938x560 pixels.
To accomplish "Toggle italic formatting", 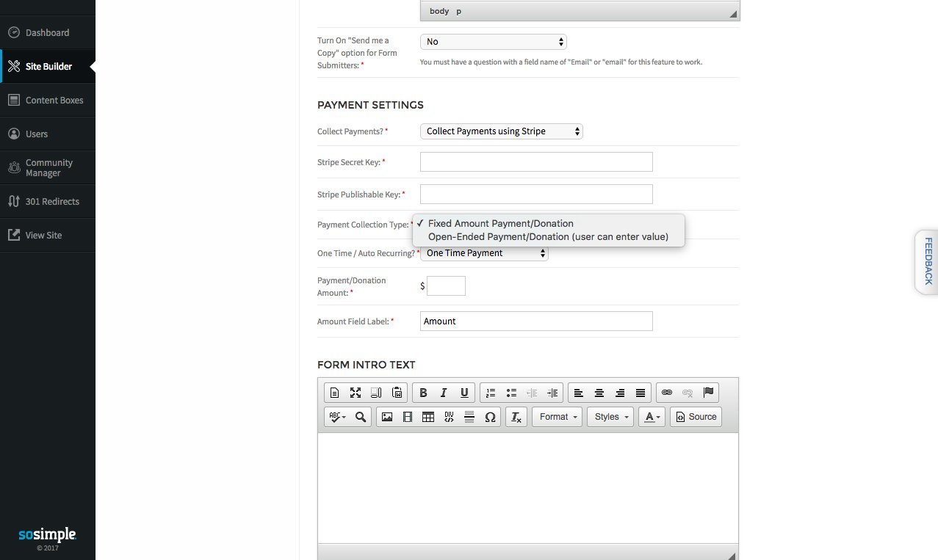I will 444,393.
